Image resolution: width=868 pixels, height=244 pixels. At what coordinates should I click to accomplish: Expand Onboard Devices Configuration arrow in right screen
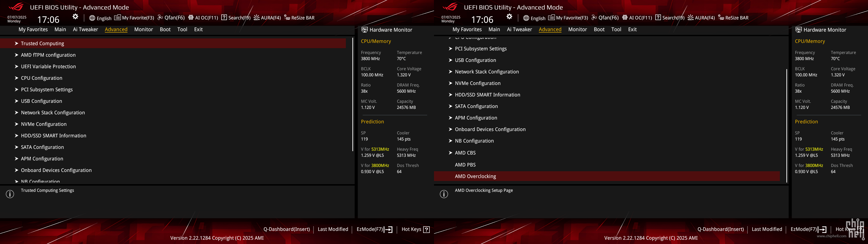[451, 129]
